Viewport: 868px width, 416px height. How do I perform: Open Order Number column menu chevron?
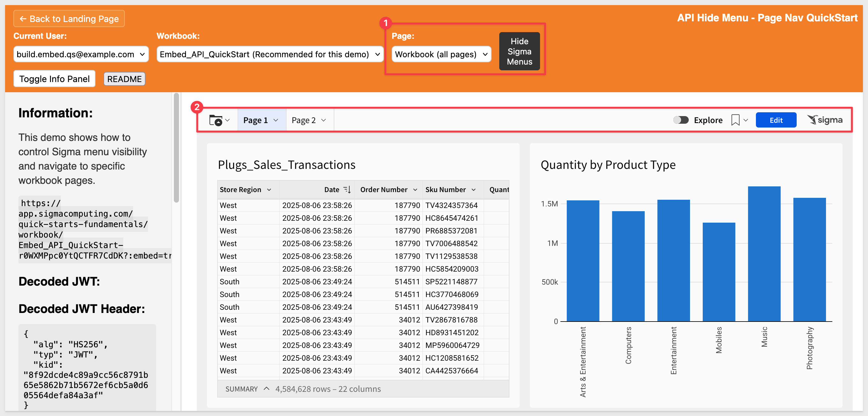tap(415, 190)
